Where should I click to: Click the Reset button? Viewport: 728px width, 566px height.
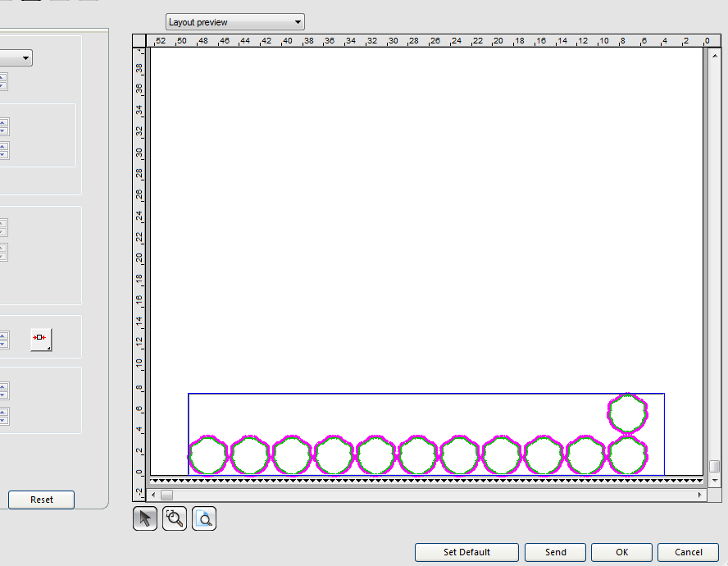[41, 500]
